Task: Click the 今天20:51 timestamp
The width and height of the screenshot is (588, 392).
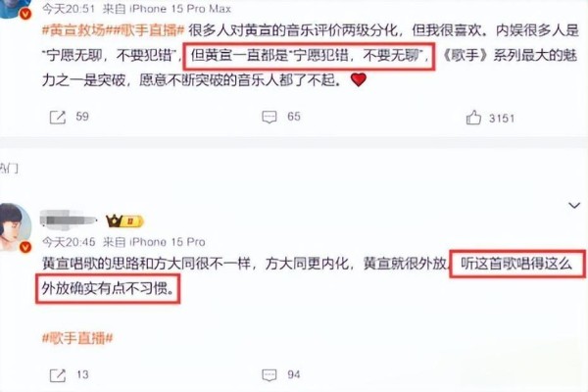Action: (x=69, y=9)
